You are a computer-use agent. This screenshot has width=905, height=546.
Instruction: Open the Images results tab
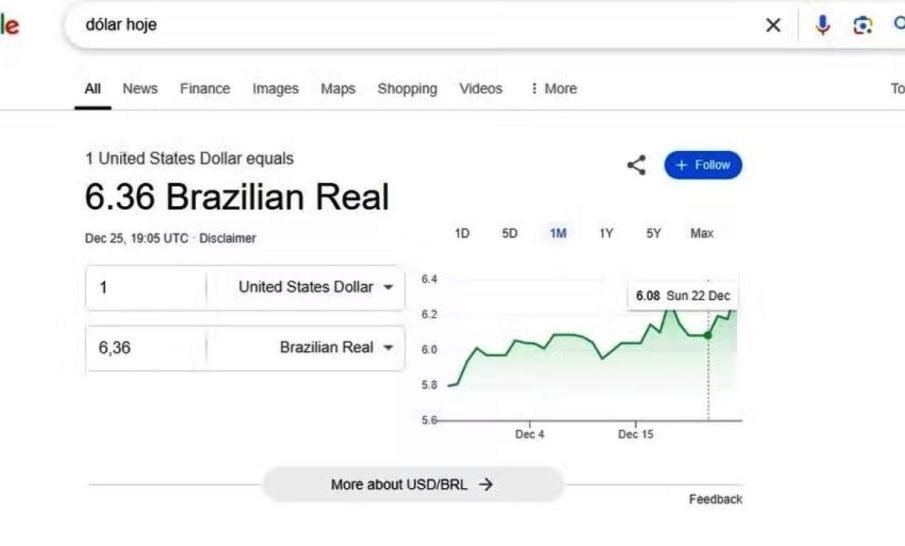tap(275, 89)
